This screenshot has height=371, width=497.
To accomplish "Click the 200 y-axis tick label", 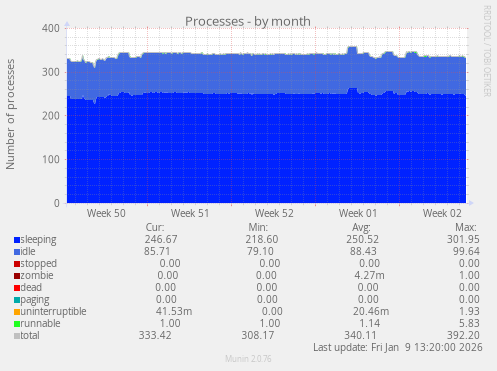I will pos(51,116).
